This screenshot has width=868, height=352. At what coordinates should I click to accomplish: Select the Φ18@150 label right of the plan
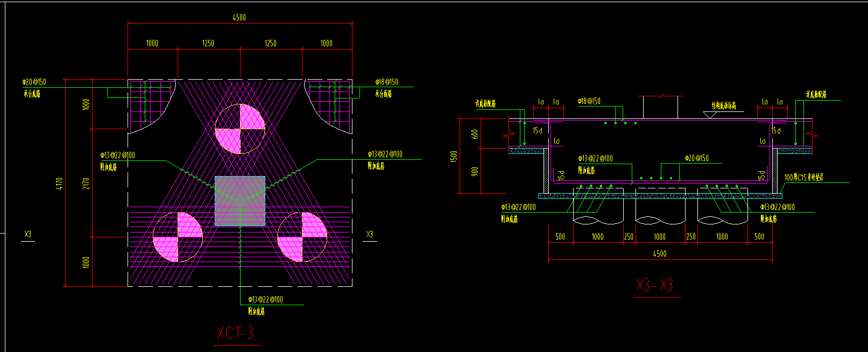point(387,82)
